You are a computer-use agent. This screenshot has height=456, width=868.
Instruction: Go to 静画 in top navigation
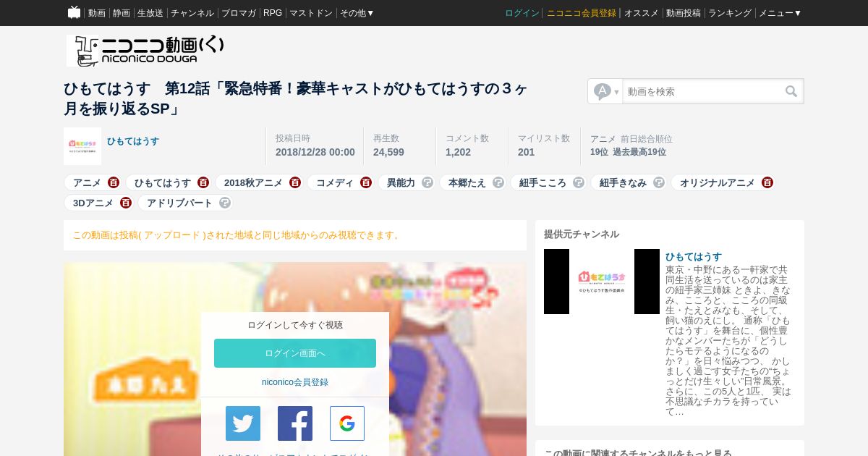(x=122, y=13)
